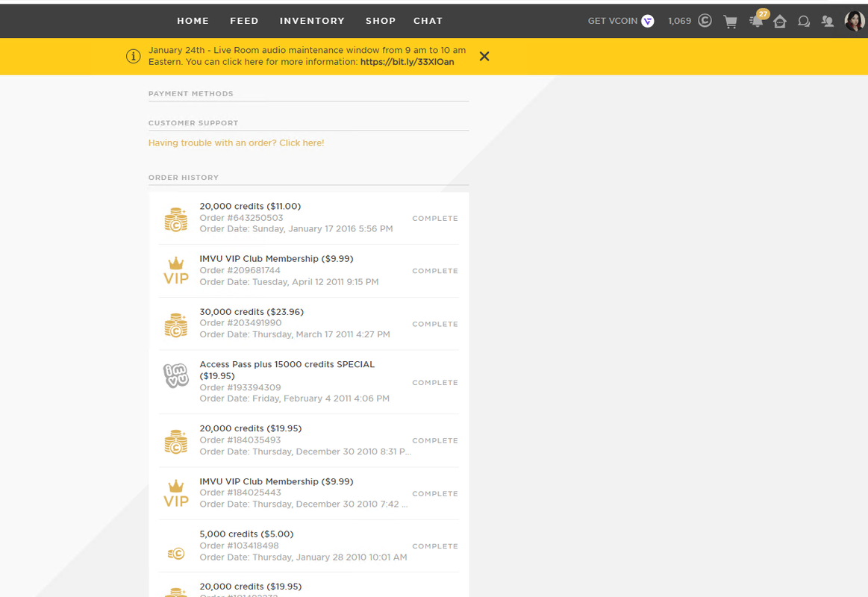Click COMPLETE status for order #184025443
Image resolution: width=868 pixels, height=597 pixels.
tap(435, 494)
